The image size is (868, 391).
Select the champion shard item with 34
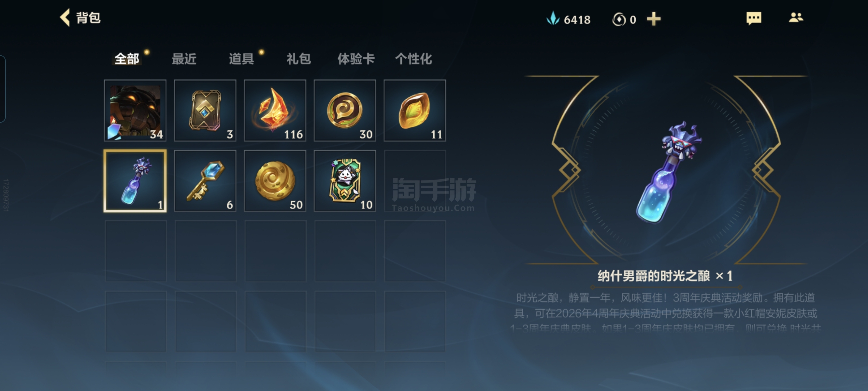[135, 110]
